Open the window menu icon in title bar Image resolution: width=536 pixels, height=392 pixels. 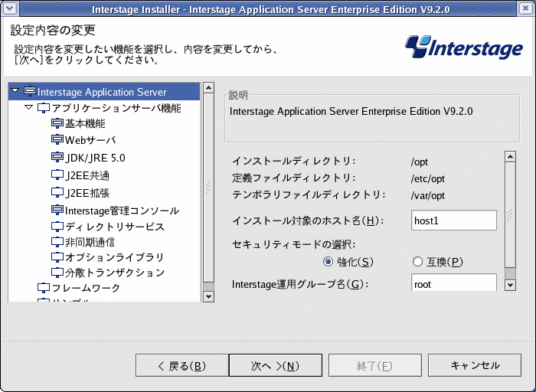pos(10,8)
